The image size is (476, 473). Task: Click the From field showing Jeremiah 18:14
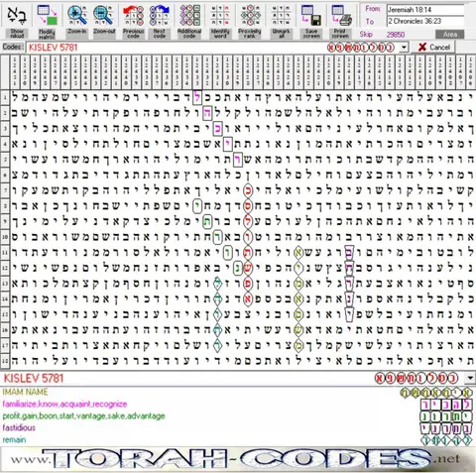click(x=425, y=10)
